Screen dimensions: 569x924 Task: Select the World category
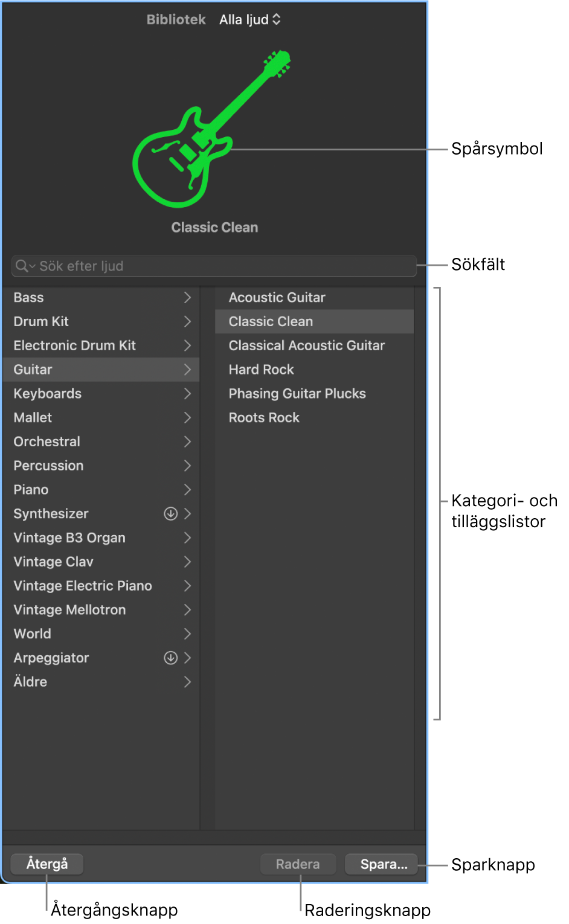(x=101, y=634)
